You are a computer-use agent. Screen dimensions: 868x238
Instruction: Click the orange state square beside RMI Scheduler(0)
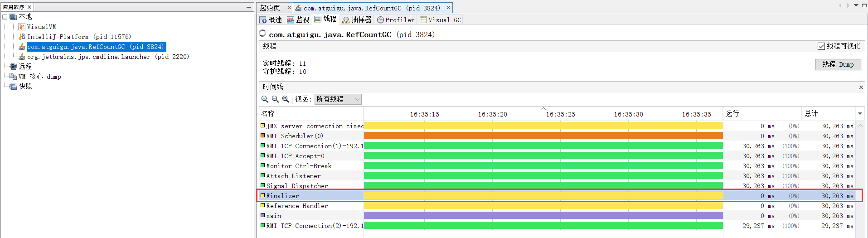tap(262, 136)
